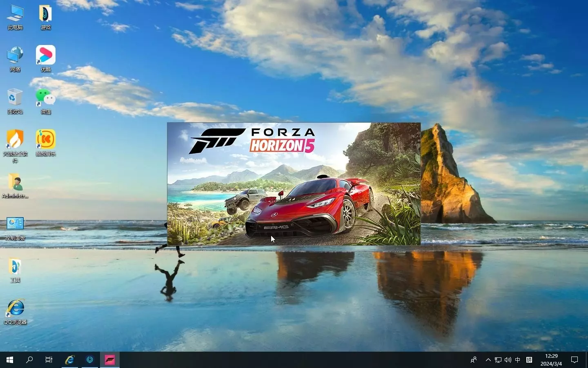Open the clock showing 12:29 and 2024/3/4
588x368 pixels.
point(551,360)
